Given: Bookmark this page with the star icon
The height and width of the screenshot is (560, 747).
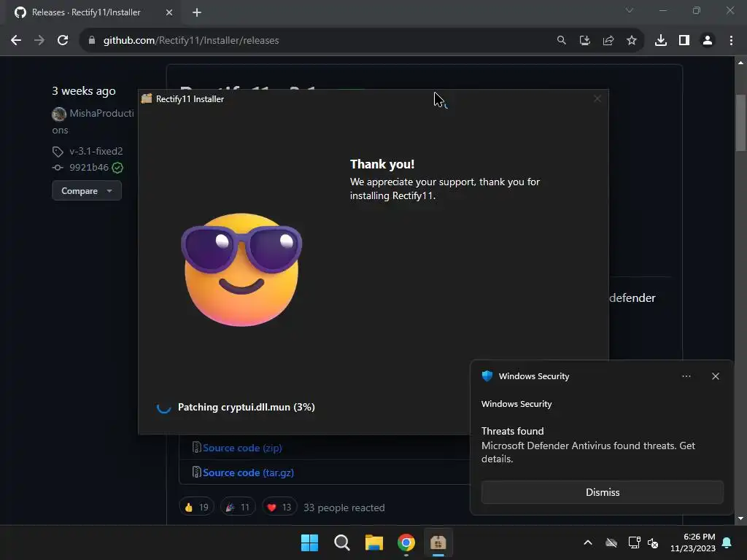Looking at the screenshot, I should 631,41.
